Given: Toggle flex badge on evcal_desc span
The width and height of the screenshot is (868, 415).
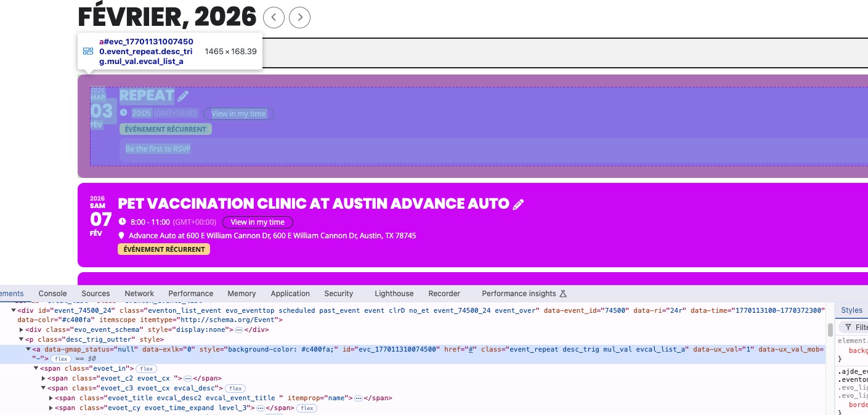Looking at the screenshot, I should [235, 389].
